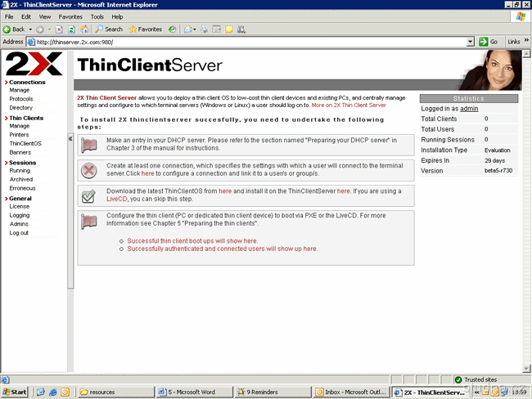The height and width of the screenshot is (399, 532).
Task: Click the Home icon in toolbar
Action: [x=84, y=29]
